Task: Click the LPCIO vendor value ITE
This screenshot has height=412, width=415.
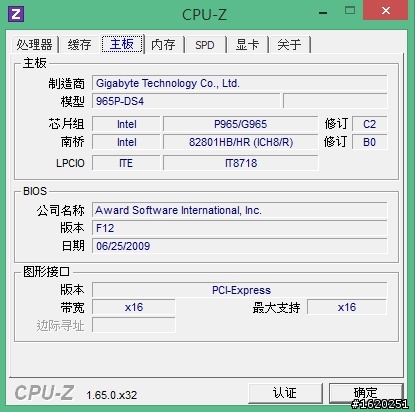Action: click(126, 163)
